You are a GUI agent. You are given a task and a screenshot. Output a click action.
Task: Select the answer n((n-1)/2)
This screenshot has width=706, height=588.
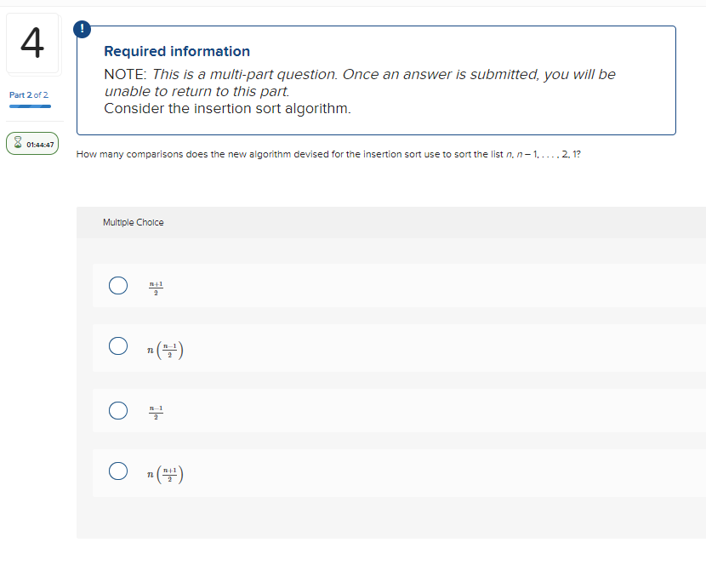(x=118, y=346)
